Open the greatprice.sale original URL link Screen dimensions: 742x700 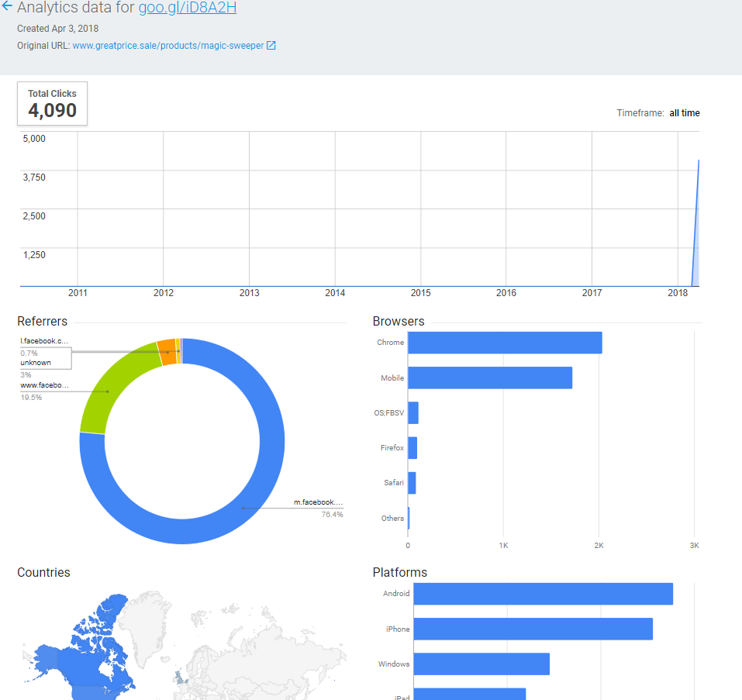tap(167, 46)
